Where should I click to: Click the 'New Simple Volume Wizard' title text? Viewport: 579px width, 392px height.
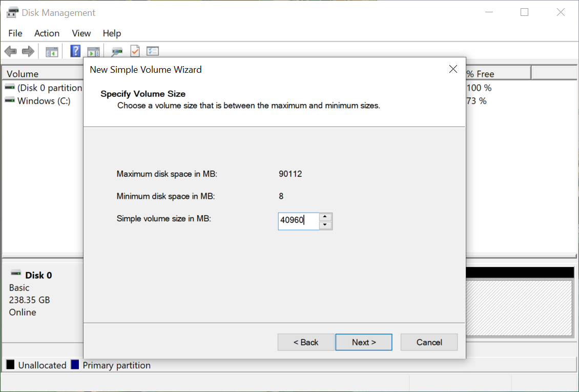tap(146, 69)
